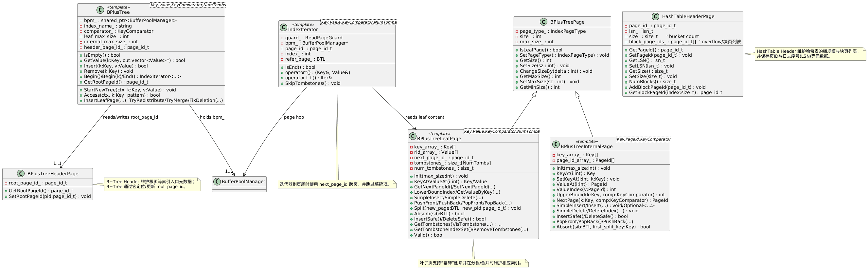This screenshot has width=868, height=269.
Task: Select the 'page hop' arrow label
Action: (x=294, y=117)
